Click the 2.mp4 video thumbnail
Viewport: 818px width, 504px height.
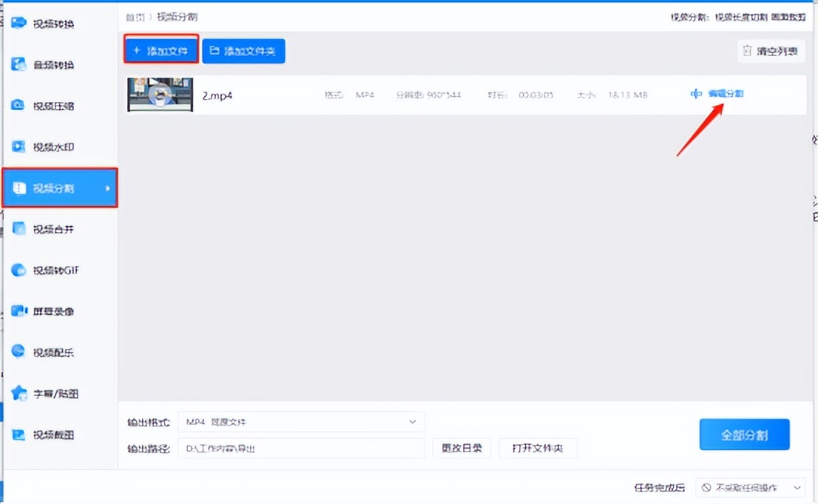tap(160, 95)
